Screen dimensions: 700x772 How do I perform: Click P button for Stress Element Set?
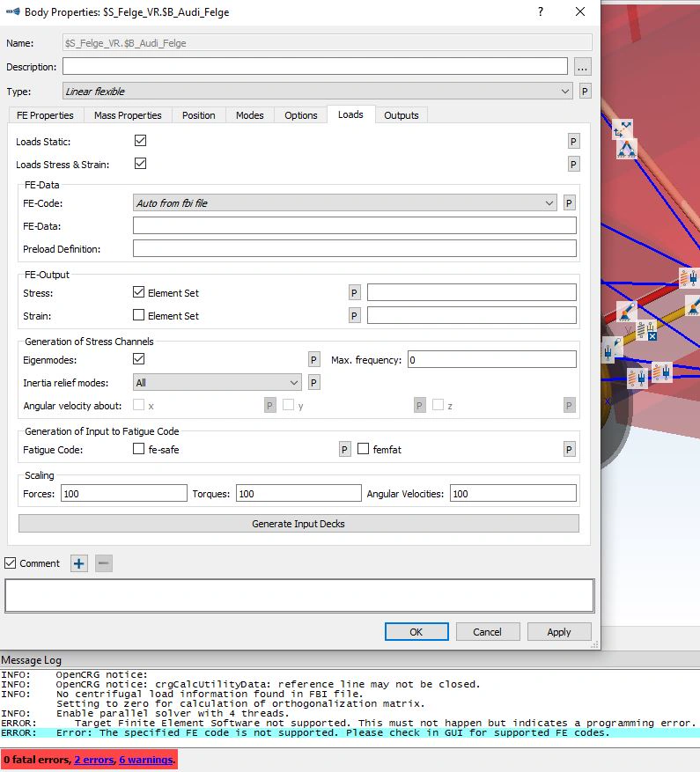(354, 292)
